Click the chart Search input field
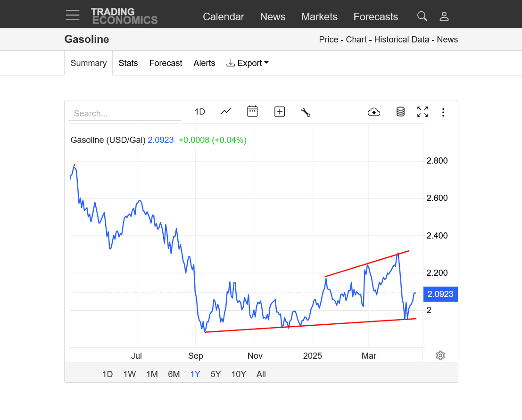The width and height of the screenshot is (522, 420). tap(125, 114)
